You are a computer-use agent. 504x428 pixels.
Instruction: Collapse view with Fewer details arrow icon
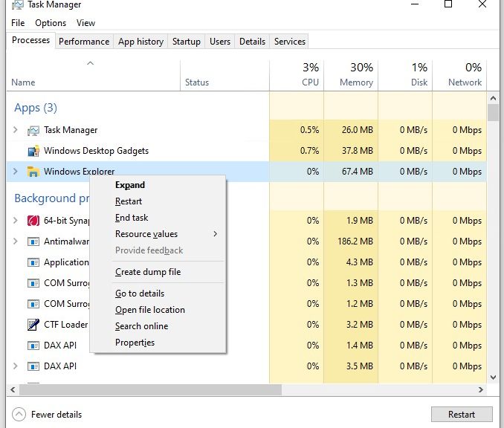pos(19,414)
